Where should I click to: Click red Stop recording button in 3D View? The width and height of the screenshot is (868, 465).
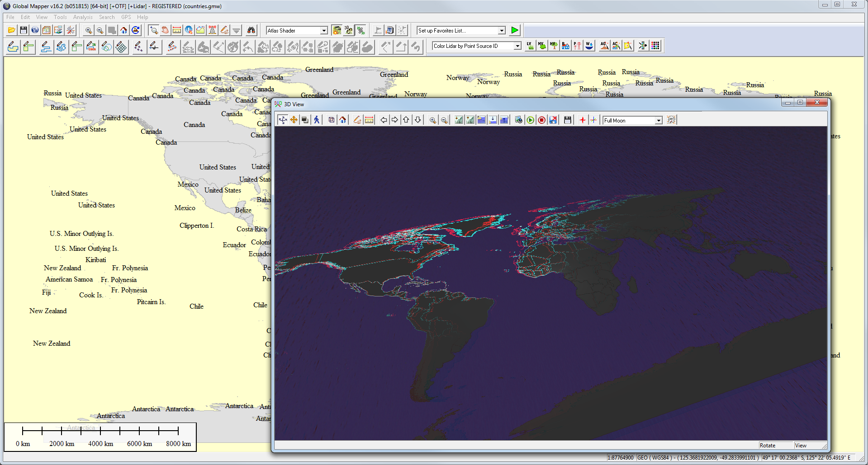[x=541, y=120]
